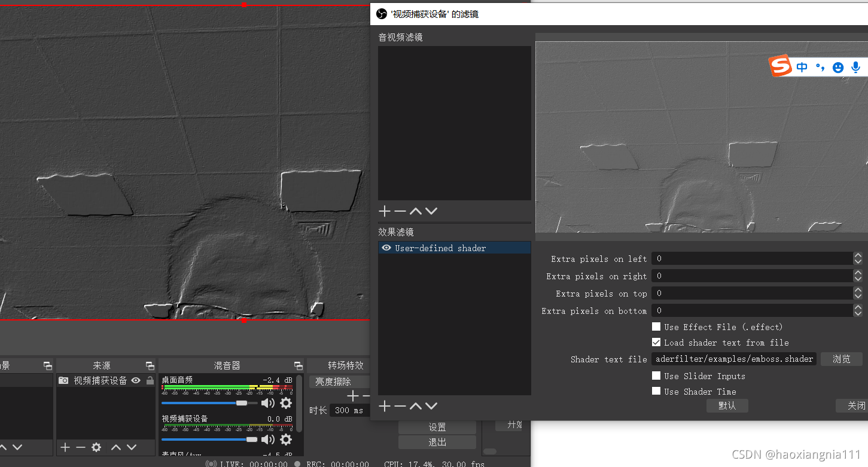Image resolution: width=868 pixels, height=467 pixels.
Task: Edit Extra pixels on bottom value
Action: [752, 310]
